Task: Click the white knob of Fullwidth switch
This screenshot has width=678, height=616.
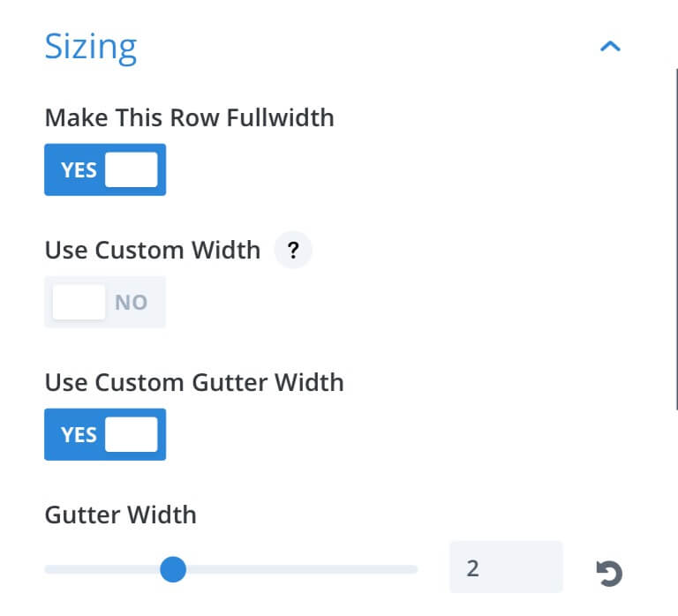Action: pos(132,169)
